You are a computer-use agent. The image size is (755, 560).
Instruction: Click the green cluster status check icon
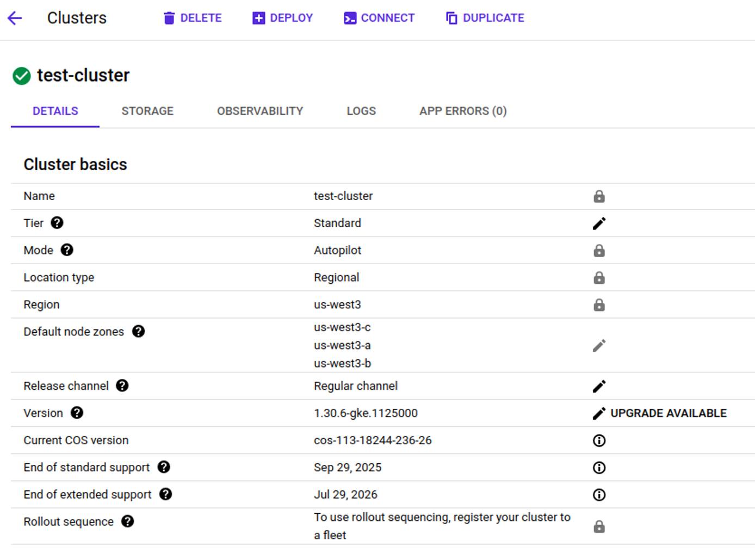pos(21,75)
